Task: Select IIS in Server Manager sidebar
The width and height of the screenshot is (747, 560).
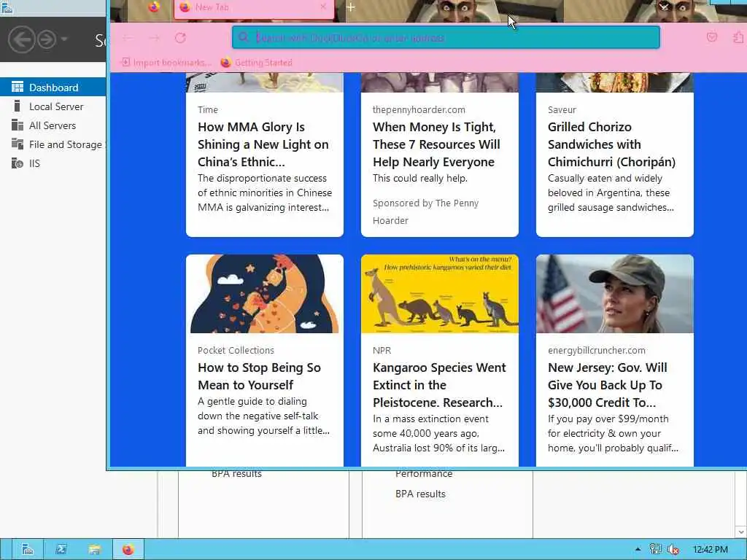Action: pos(53,163)
